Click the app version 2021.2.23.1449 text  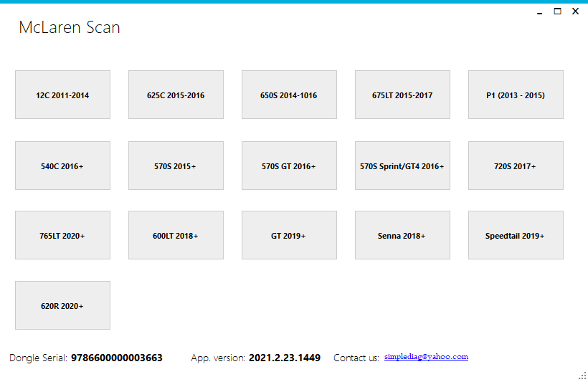click(285, 358)
